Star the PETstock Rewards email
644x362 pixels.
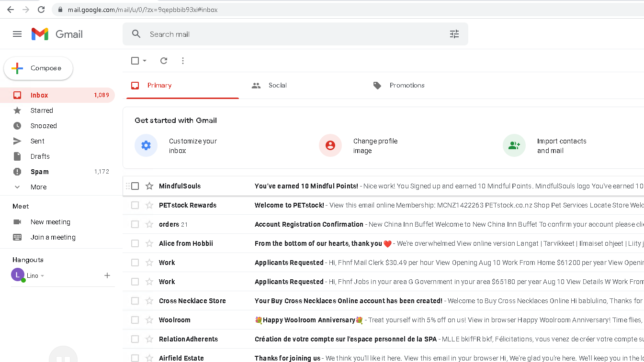pyautogui.click(x=149, y=205)
